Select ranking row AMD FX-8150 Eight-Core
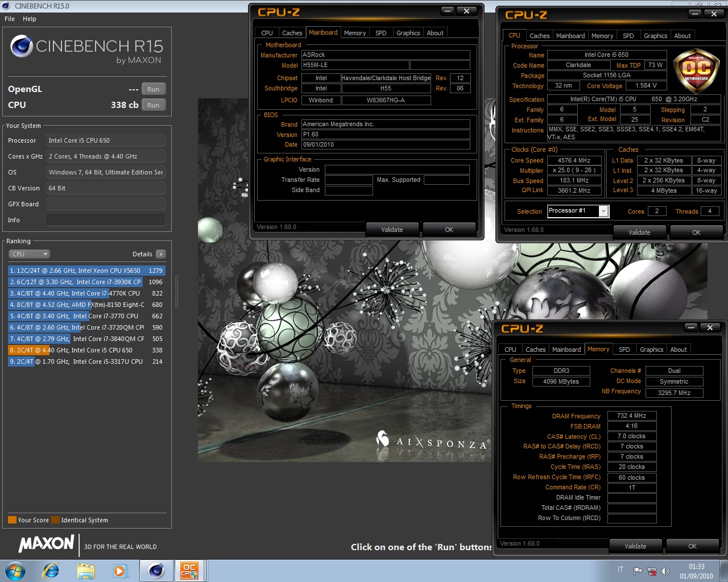 [x=86, y=305]
